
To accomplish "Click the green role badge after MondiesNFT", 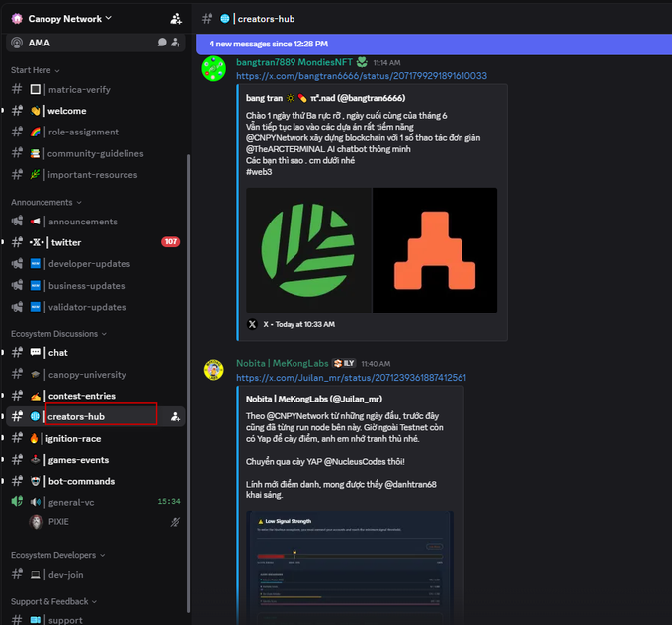I will coord(362,62).
